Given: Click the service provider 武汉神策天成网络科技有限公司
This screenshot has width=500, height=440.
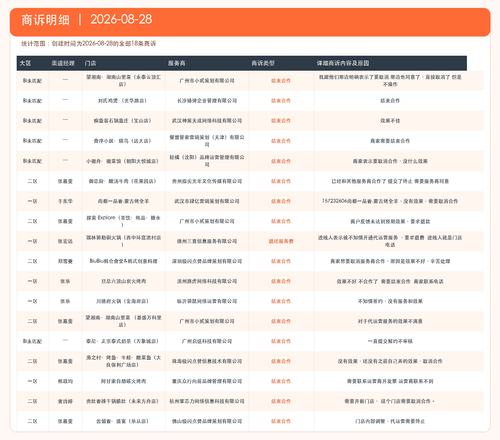Looking at the screenshot, I should click(x=207, y=121).
